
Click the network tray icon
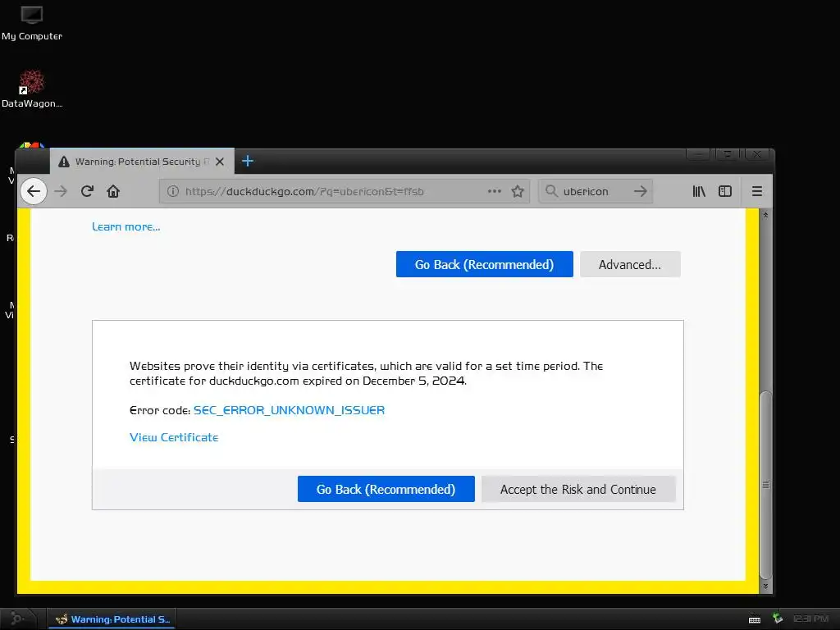[x=778, y=619]
